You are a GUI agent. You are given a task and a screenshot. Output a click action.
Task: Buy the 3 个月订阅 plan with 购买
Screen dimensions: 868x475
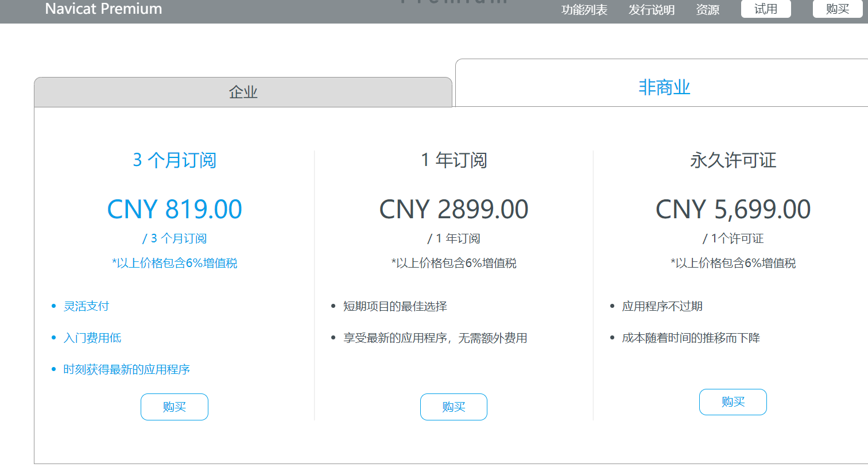[x=175, y=407]
